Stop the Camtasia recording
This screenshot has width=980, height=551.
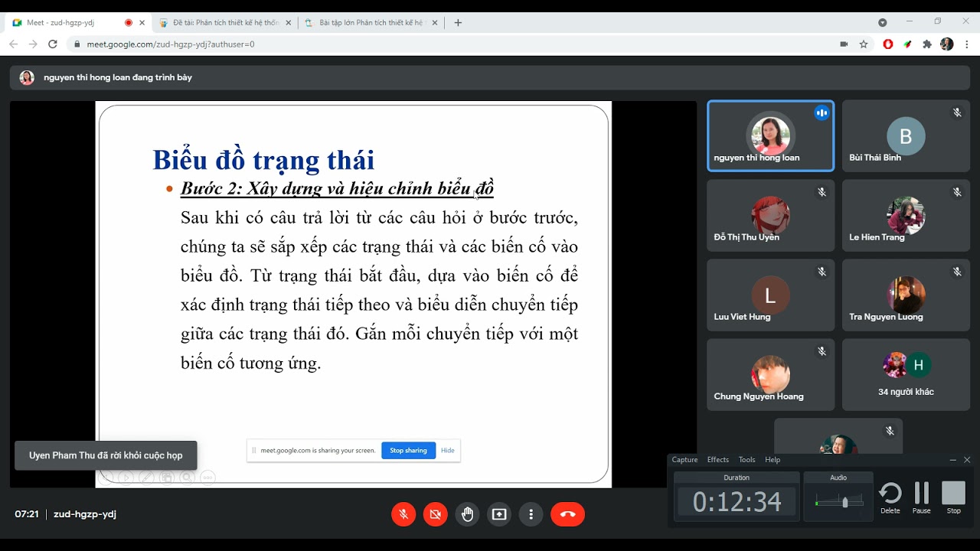point(953,497)
